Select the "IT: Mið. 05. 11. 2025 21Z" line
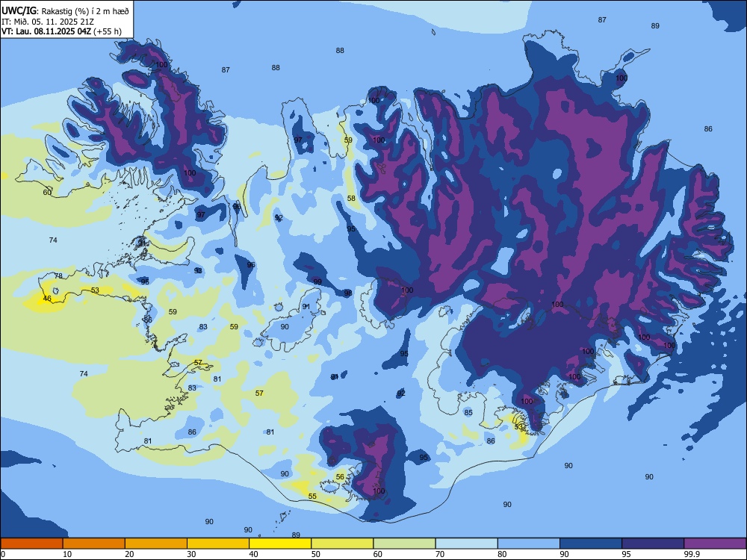 click(x=48, y=22)
